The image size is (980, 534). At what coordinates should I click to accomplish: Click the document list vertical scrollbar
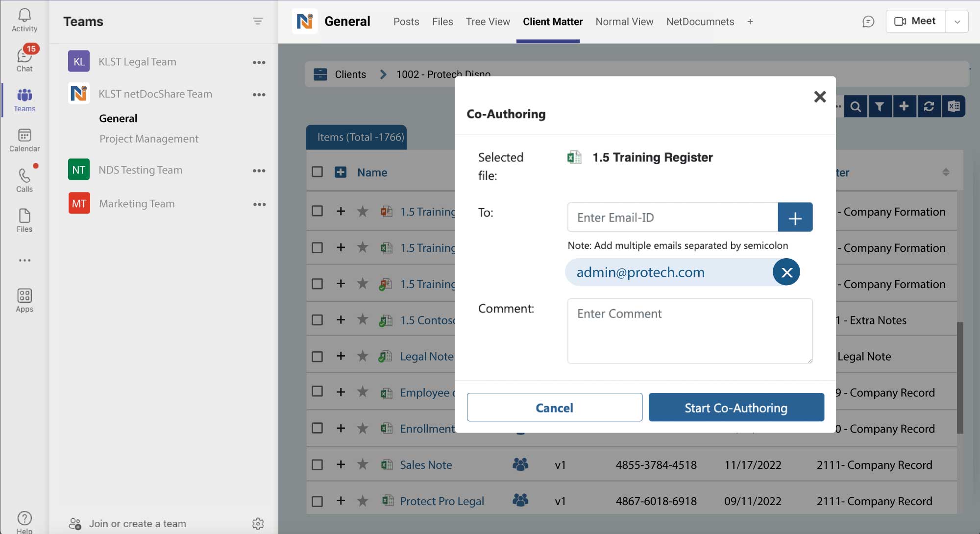(960, 377)
